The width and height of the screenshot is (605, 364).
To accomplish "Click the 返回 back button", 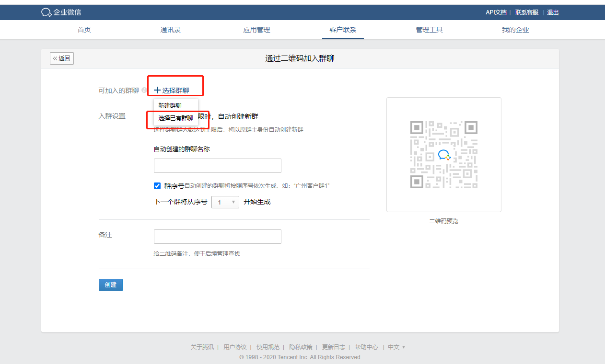I will point(62,58).
